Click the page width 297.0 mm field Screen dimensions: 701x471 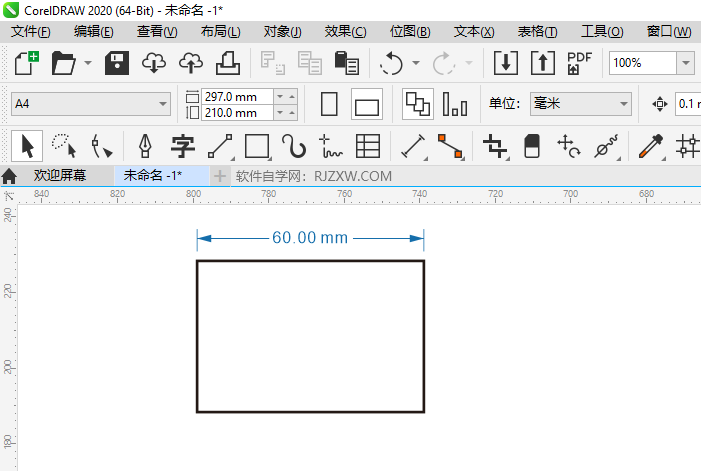coord(237,96)
